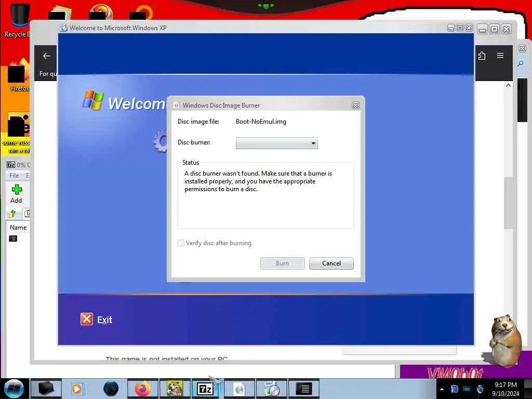Cancel the Disc Image Burner dialog
Viewport: 532px width, 399px height.
pos(331,263)
